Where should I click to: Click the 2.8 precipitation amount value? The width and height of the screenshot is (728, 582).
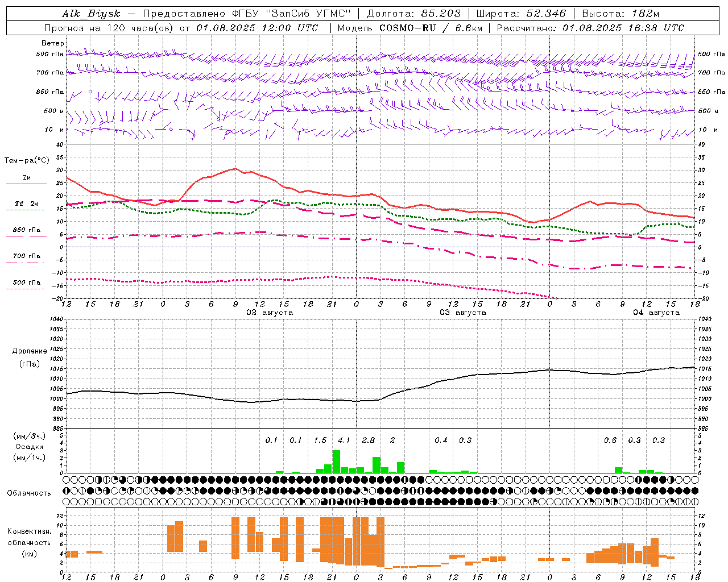point(369,440)
